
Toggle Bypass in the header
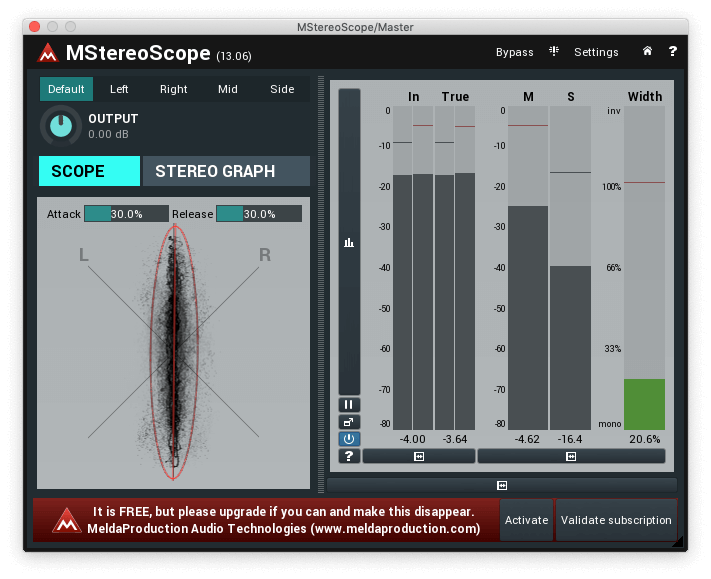click(514, 52)
